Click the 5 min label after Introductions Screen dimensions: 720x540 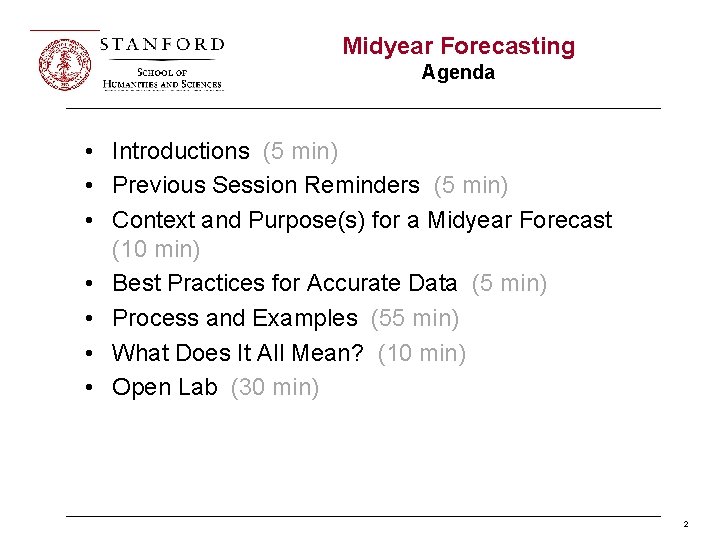pos(300,151)
